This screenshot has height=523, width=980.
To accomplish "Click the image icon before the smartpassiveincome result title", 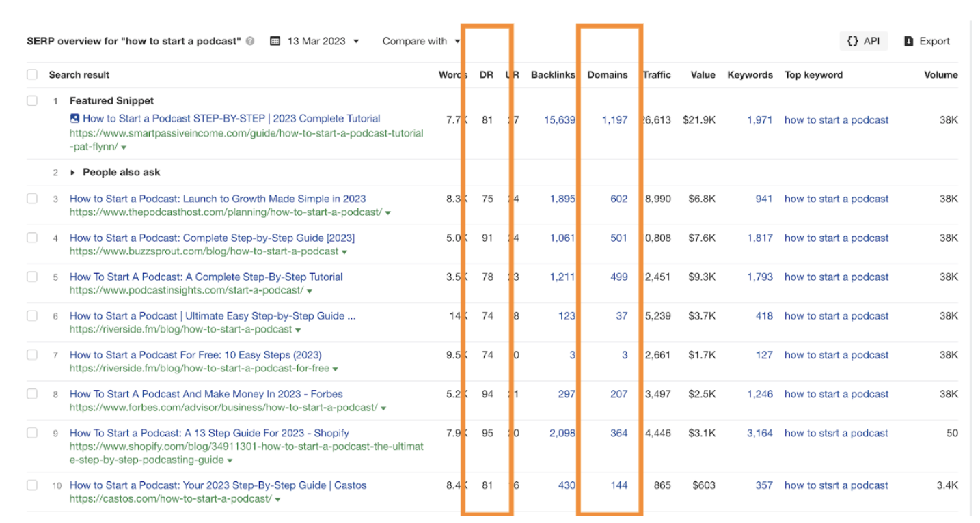I will point(74,118).
